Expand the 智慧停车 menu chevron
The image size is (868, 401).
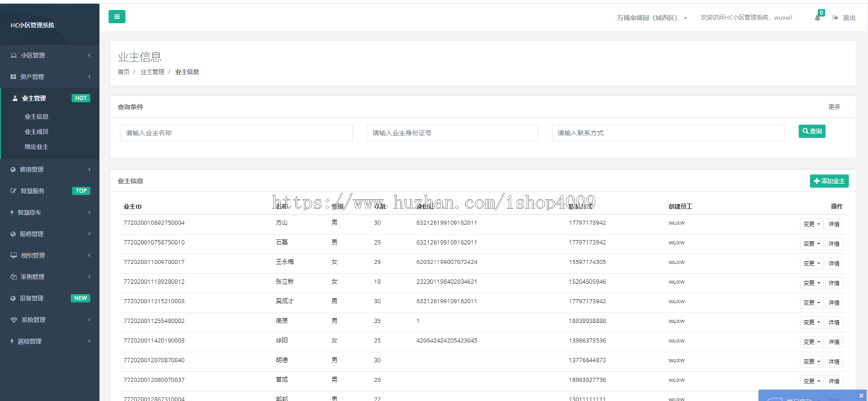click(89, 213)
